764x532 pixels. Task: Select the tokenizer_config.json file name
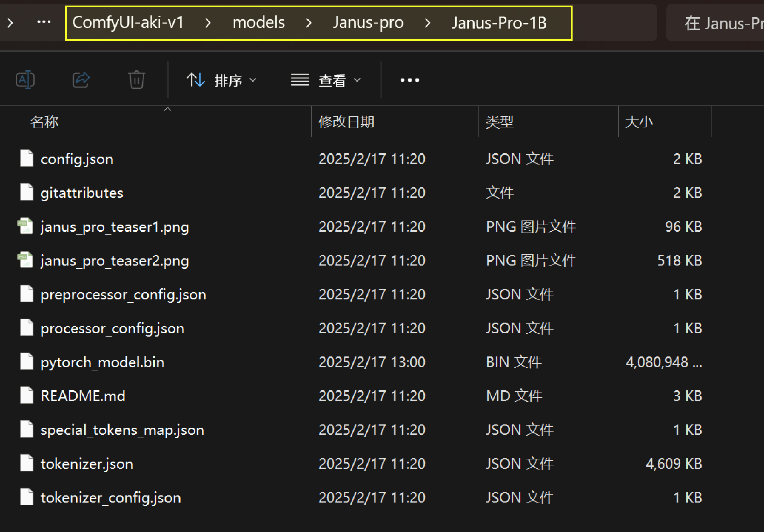coord(111,498)
